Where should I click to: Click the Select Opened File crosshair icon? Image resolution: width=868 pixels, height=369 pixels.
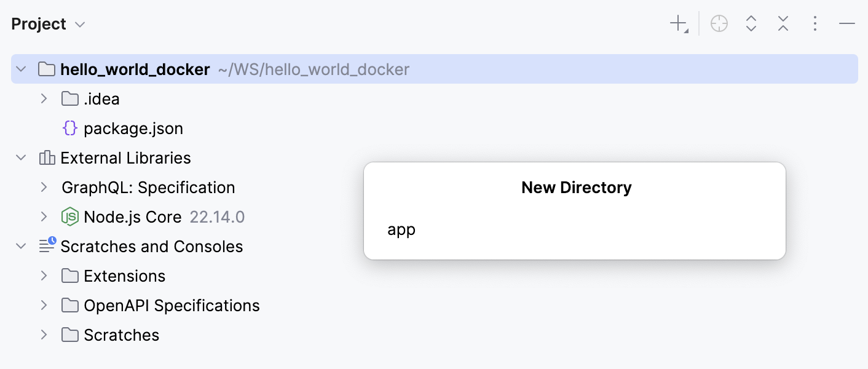pos(719,23)
